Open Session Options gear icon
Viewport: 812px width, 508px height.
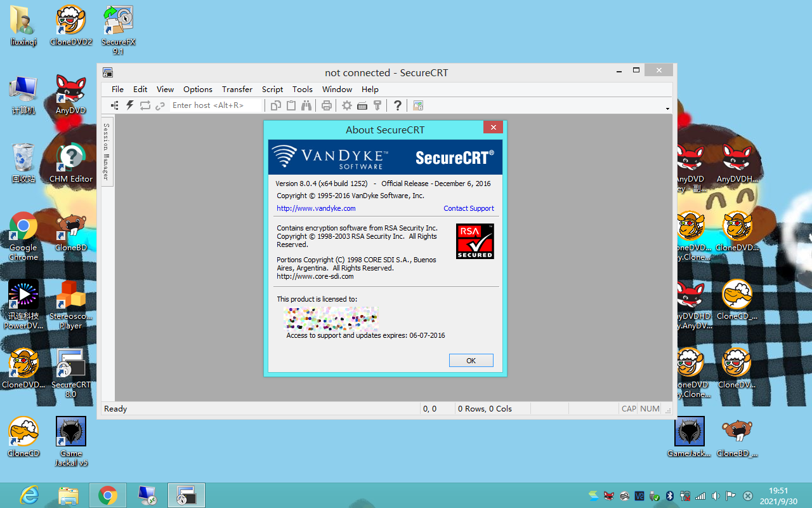coord(347,105)
